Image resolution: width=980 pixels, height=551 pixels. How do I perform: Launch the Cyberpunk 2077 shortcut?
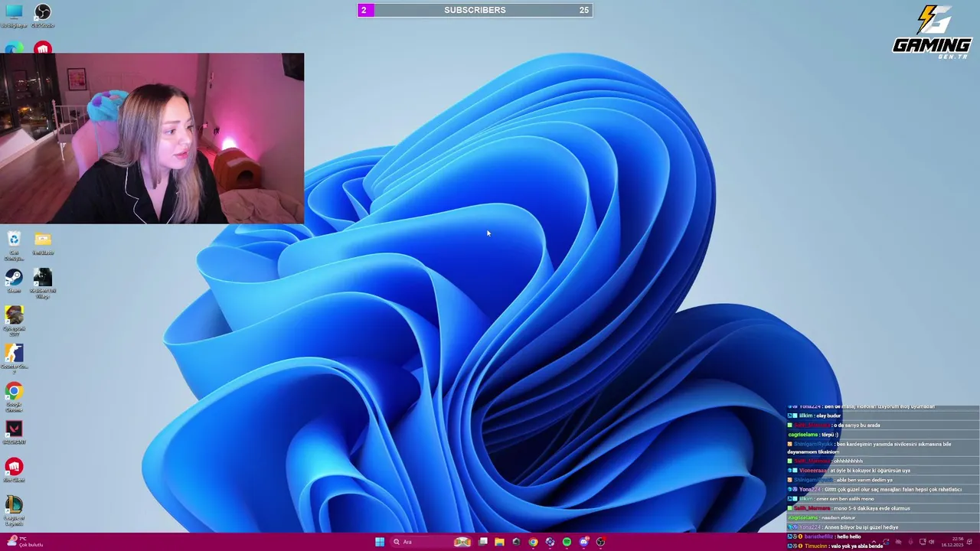point(14,321)
